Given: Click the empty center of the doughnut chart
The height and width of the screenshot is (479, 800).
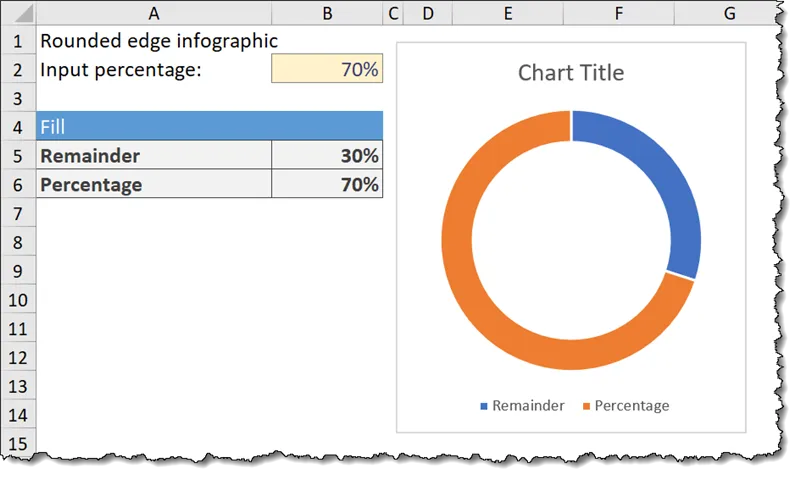Looking at the screenshot, I should pyautogui.click(x=570, y=240).
